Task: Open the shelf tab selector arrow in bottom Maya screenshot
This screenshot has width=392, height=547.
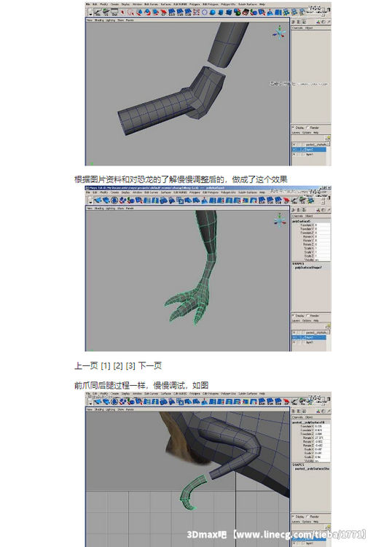Action: click(x=90, y=402)
